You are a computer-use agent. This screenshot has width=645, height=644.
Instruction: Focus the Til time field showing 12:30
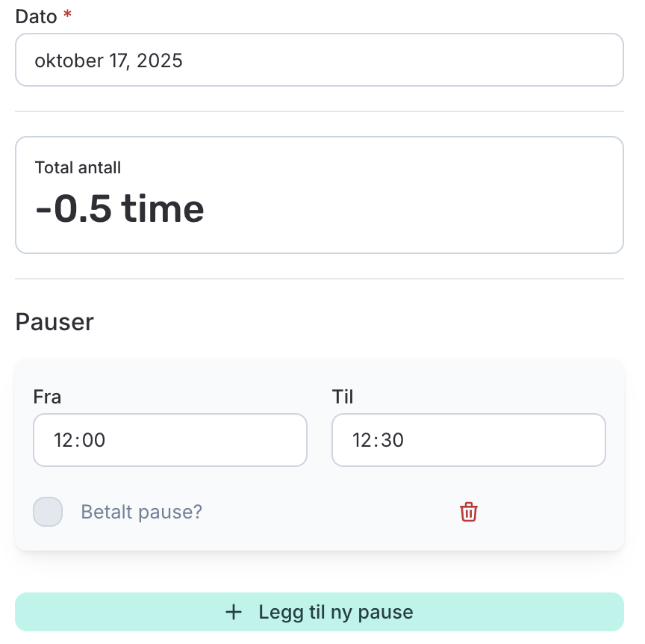coord(468,440)
